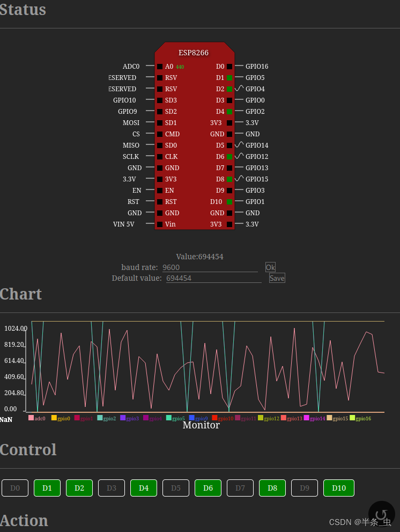
Task: Click the MOSI pin label
Action: tap(131, 123)
